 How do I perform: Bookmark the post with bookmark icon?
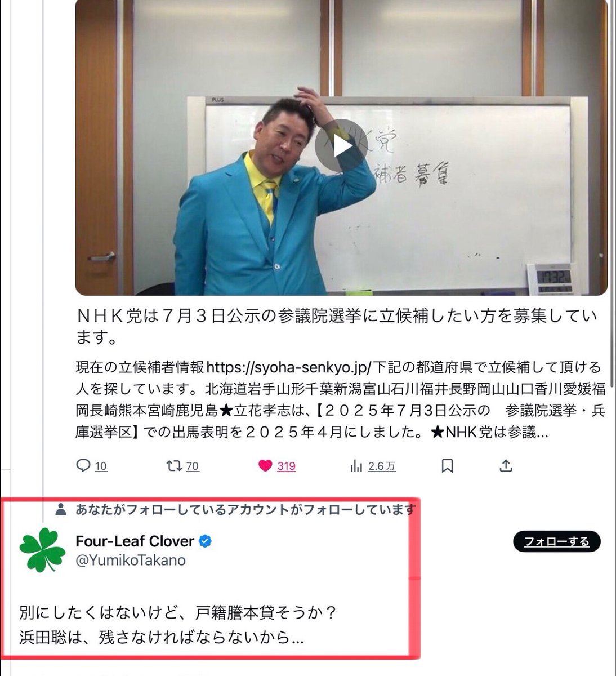coord(448,466)
